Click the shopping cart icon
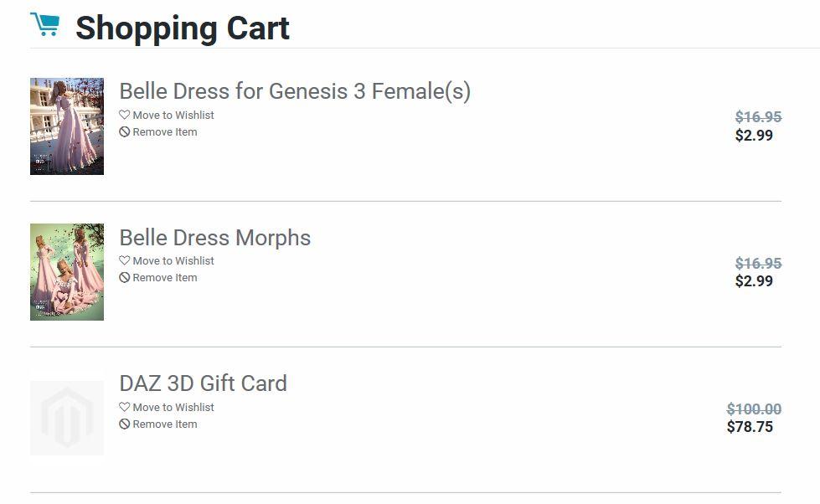Image resolution: width=820 pixels, height=504 pixels. pyautogui.click(x=45, y=25)
